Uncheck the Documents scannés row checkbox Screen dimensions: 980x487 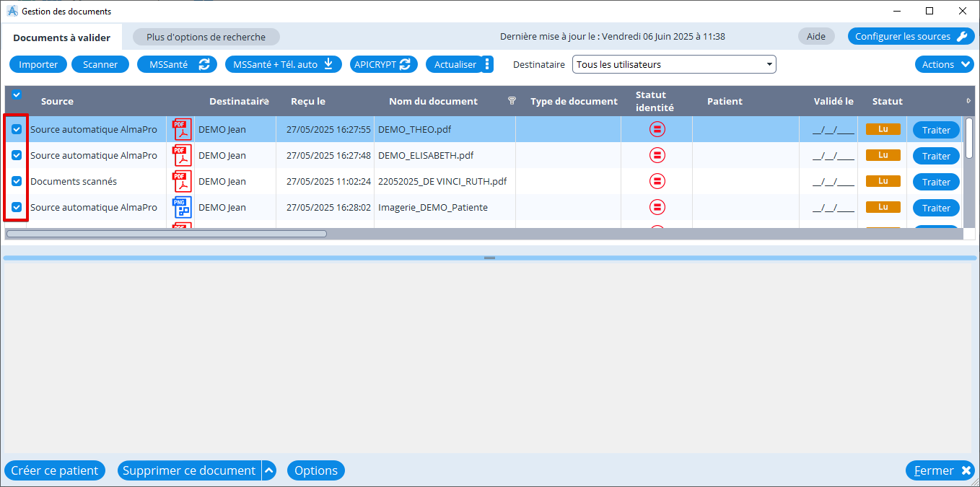[x=17, y=181]
